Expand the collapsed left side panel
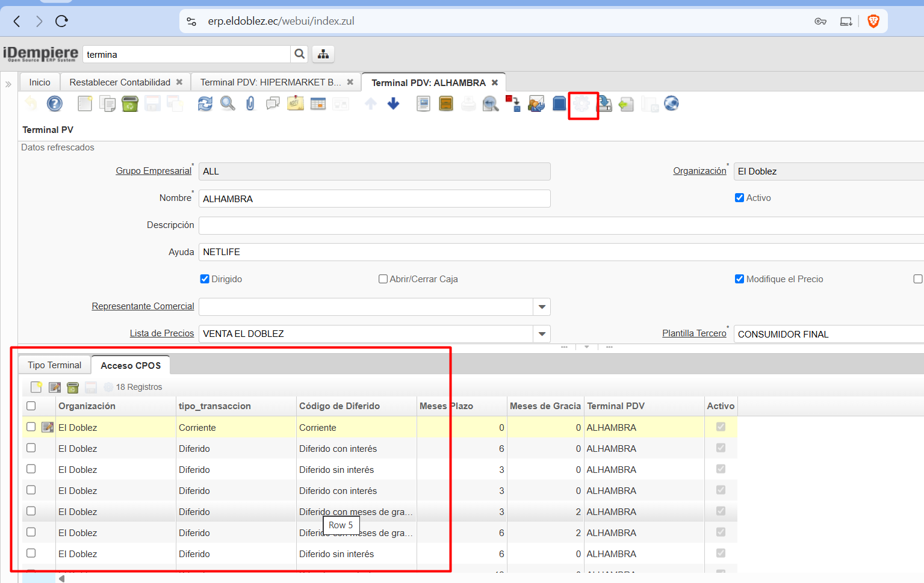 (8, 84)
